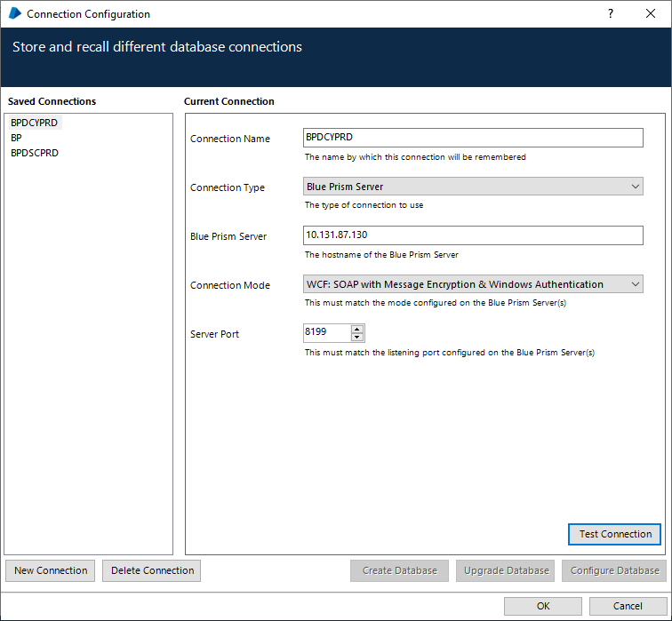Viewport: 672px width, 621px height.
Task: Decrease Server Port with down arrow
Action: pyautogui.click(x=357, y=338)
